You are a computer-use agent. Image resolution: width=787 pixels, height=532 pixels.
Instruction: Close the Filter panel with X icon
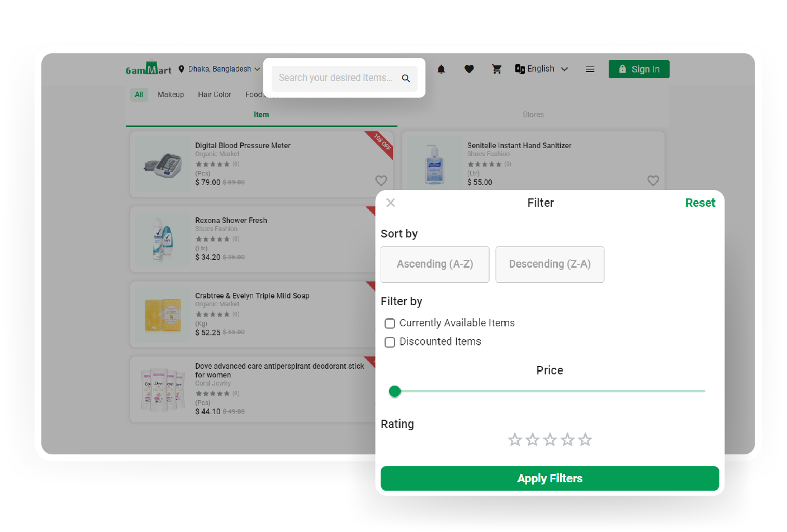391,203
